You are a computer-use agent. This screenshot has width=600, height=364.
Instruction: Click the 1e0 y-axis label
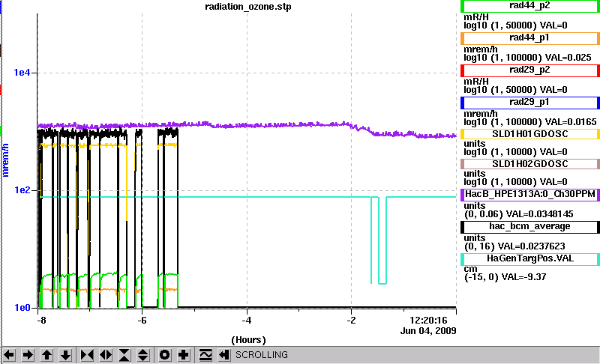click(22, 308)
